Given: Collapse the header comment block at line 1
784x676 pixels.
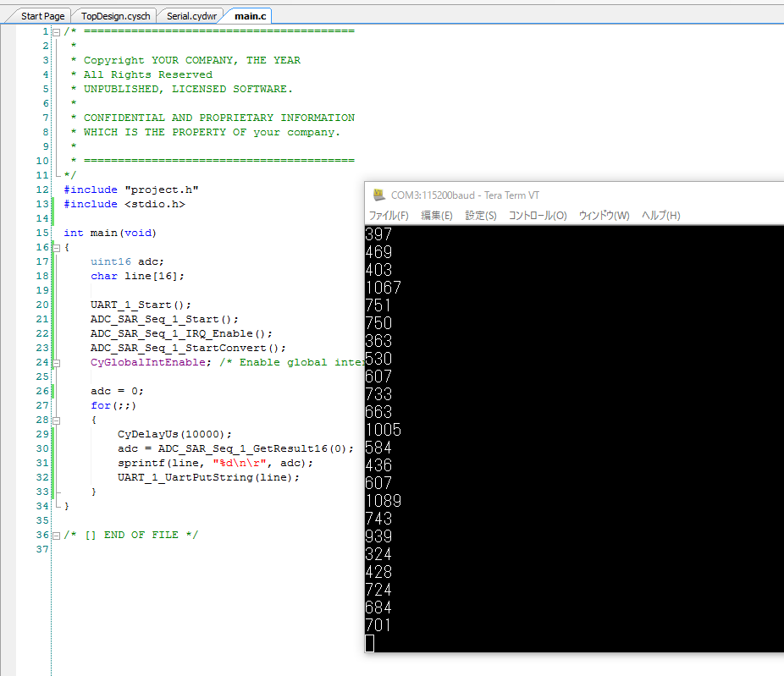Looking at the screenshot, I should [57, 32].
